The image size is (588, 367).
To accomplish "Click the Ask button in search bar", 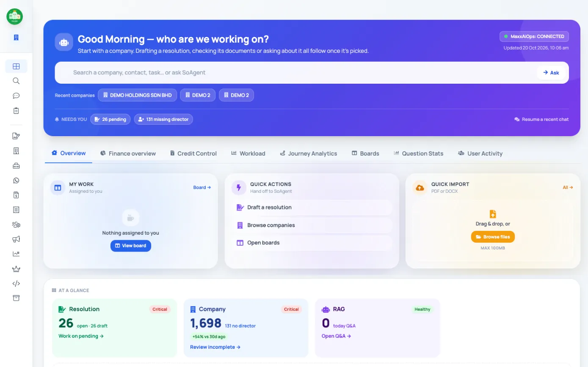I will coord(551,73).
